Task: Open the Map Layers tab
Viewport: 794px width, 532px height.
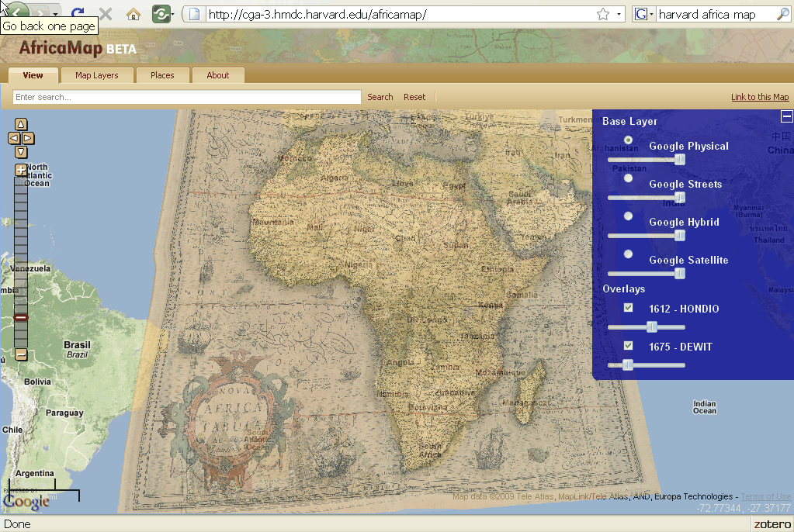Action: pos(97,75)
